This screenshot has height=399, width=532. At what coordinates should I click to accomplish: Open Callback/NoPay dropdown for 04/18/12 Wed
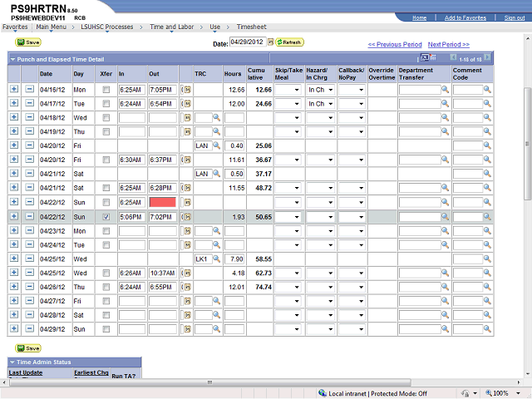[x=352, y=118]
